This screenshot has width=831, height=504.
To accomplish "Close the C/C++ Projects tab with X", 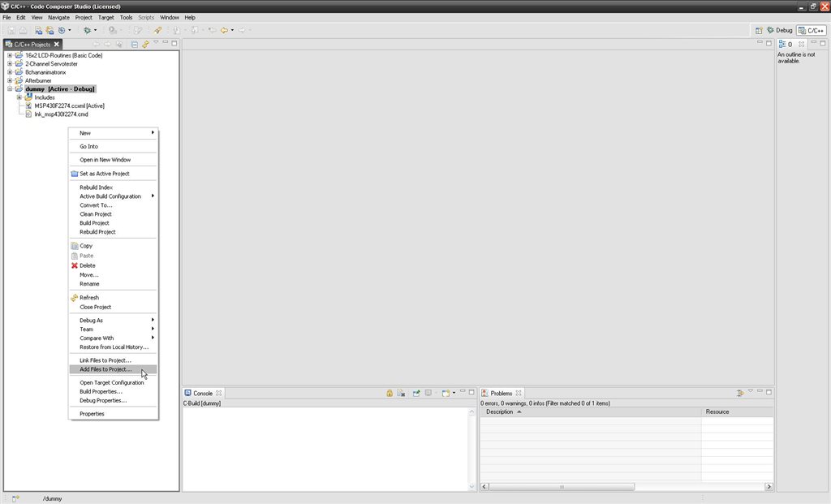I will coord(57,45).
